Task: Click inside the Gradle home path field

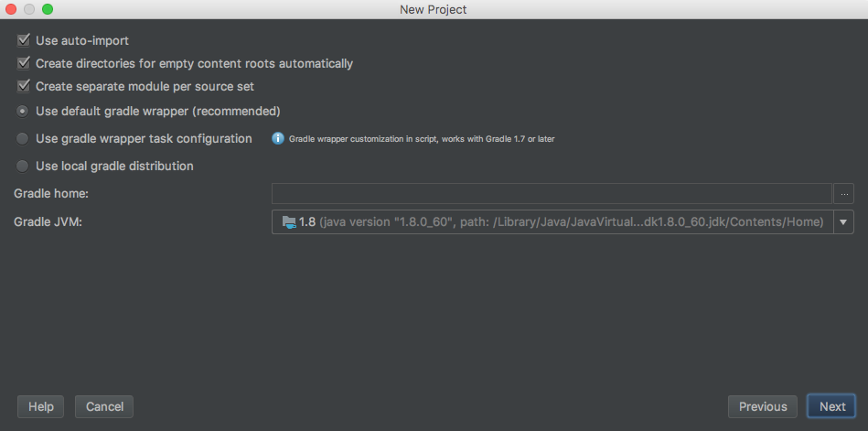Action: click(552, 193)
